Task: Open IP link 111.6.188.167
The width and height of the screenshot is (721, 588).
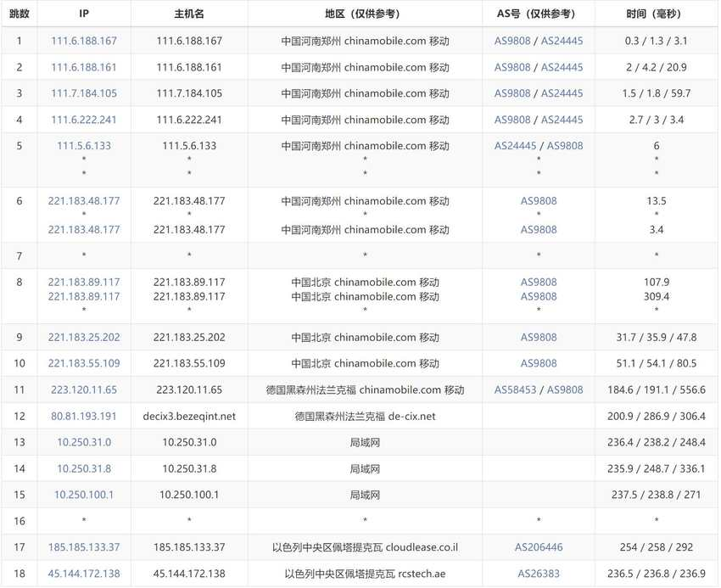Action: click(84, 41)
